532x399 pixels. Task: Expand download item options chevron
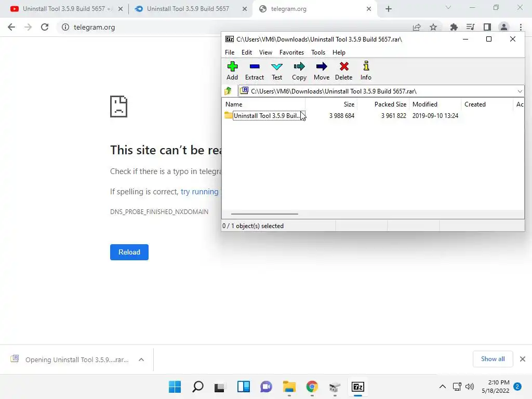coord(141,360)
